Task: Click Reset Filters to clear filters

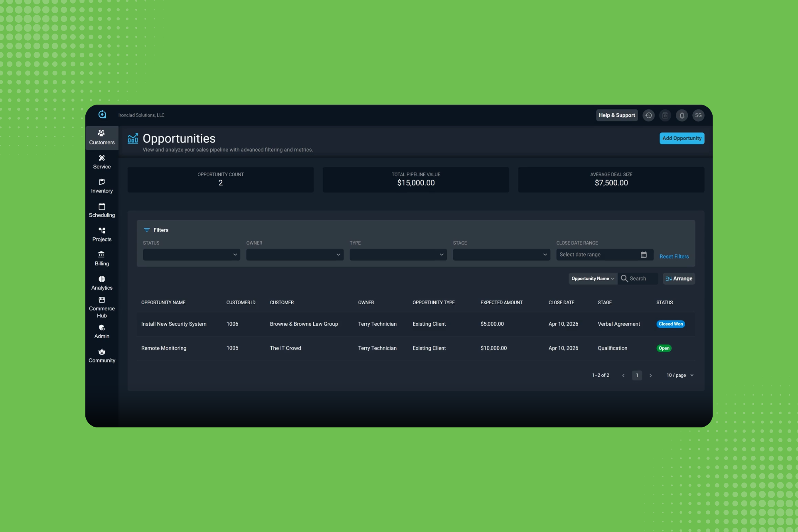Action: (x=674, y=256)
